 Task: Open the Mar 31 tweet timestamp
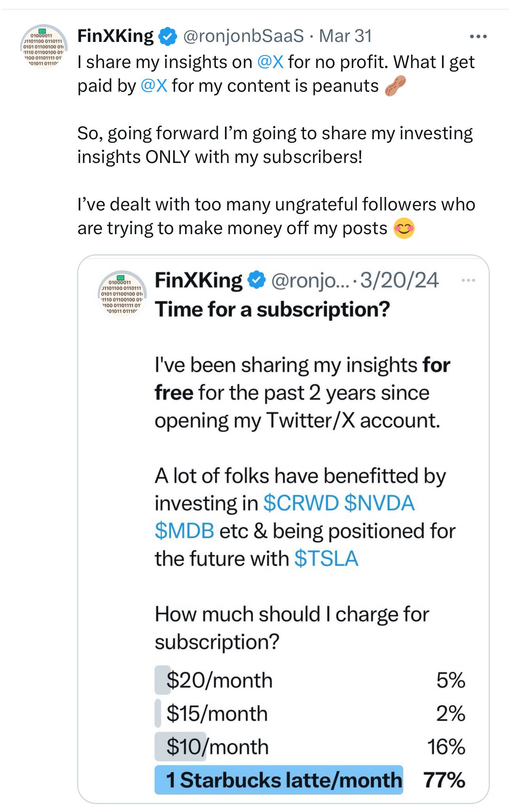pyautogui.click(x=345, y=36)
